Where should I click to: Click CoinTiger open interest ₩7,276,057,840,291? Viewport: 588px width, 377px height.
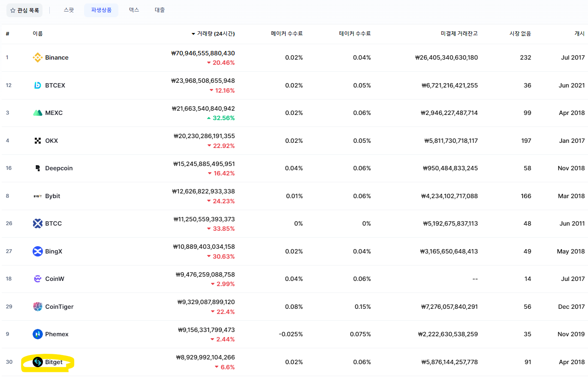[x=449, y=307]
